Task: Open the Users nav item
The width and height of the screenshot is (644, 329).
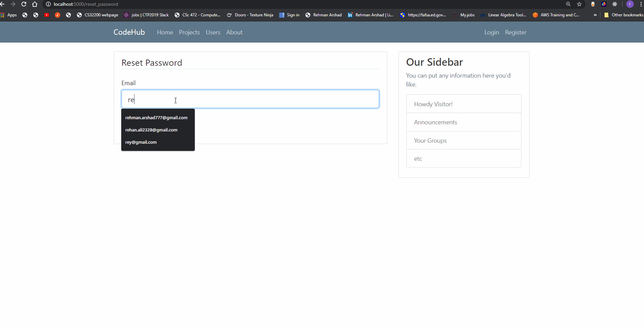Action: tap(213, 32)
